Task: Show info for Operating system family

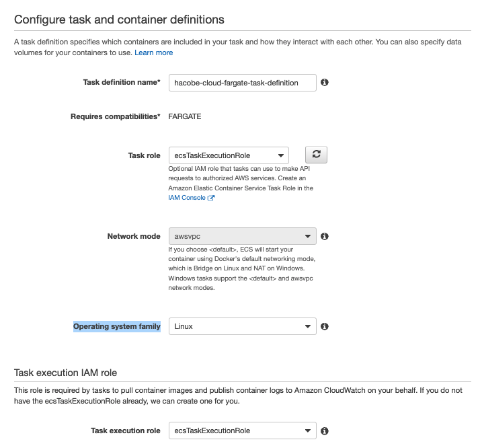Action: pos(325,326)
